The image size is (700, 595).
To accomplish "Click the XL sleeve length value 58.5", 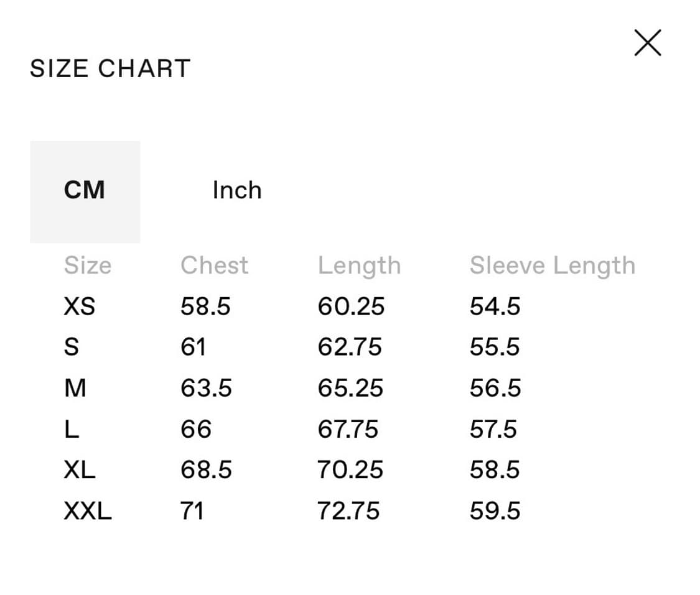I will (x=495, y=469).
